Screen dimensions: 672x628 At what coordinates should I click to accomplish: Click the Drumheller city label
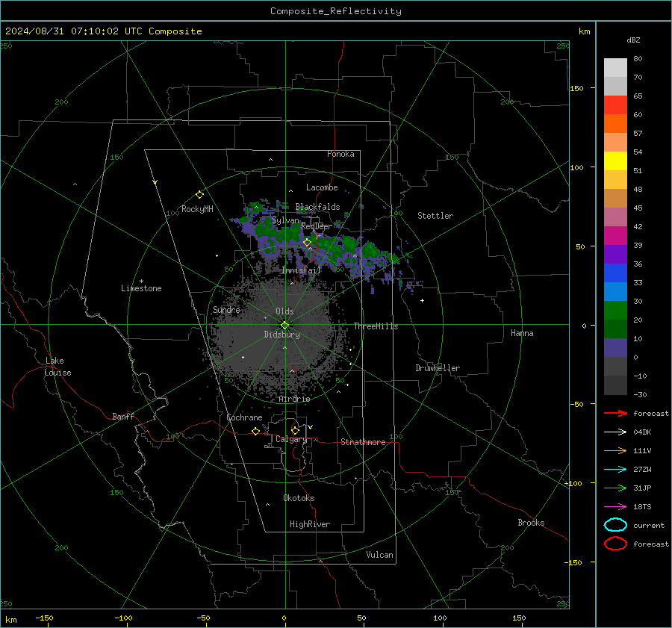pyautogui.click(x=438, y=368)
